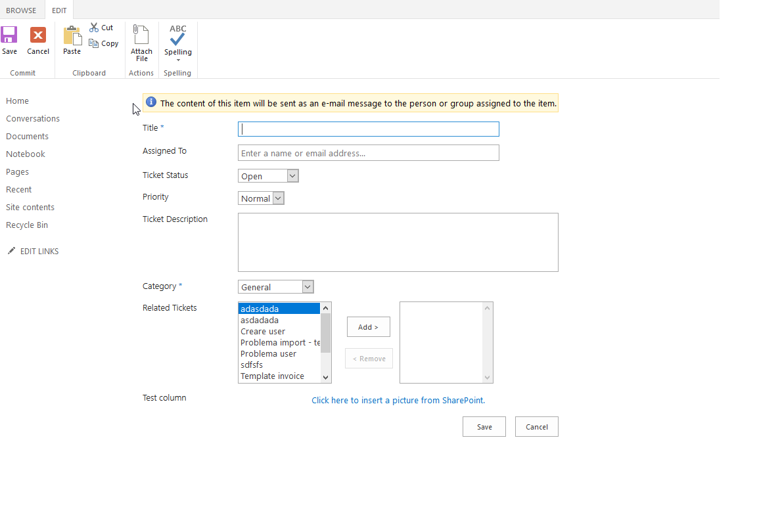Click the Related Tickets list scrollbar thumb
The height and width of the screenshot is (532, 757).
325,333
